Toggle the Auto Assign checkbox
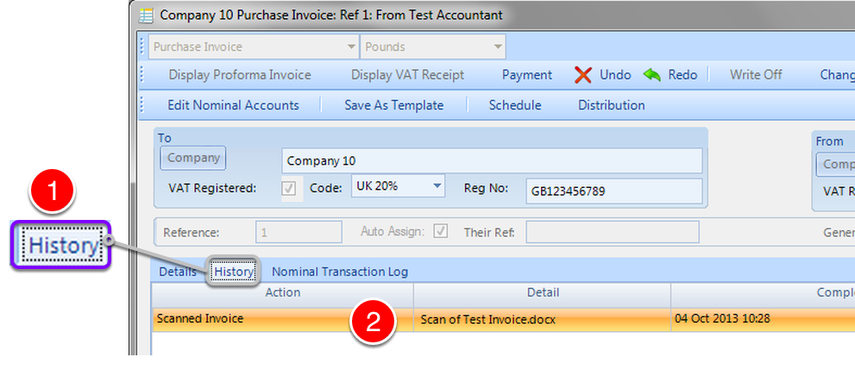 coord(440,232)
